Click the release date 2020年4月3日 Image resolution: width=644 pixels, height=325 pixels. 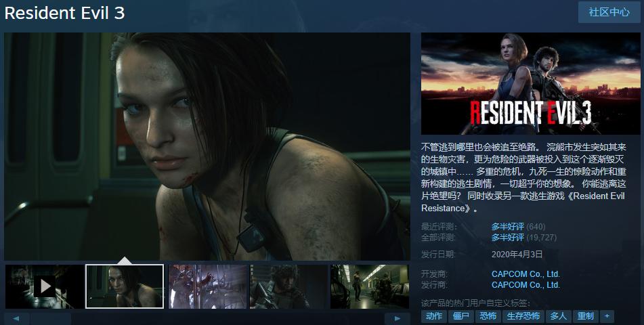(x=517, y=255)
